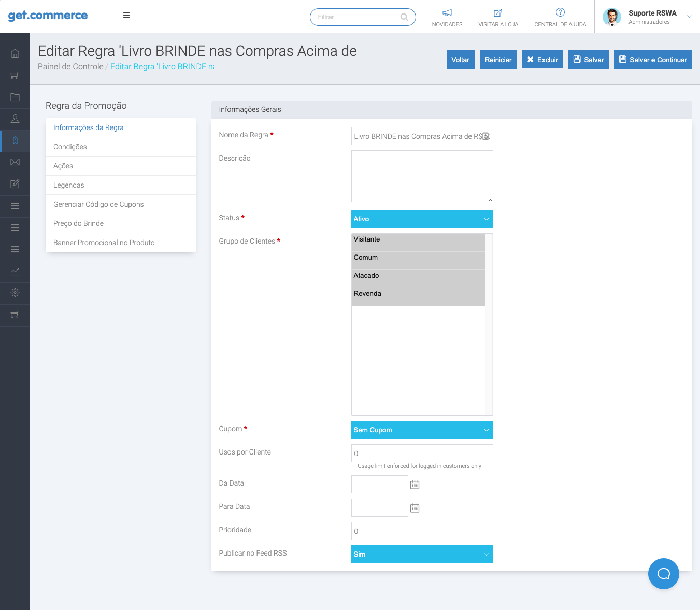Select Visitante in customer groups list

(418, 239)
